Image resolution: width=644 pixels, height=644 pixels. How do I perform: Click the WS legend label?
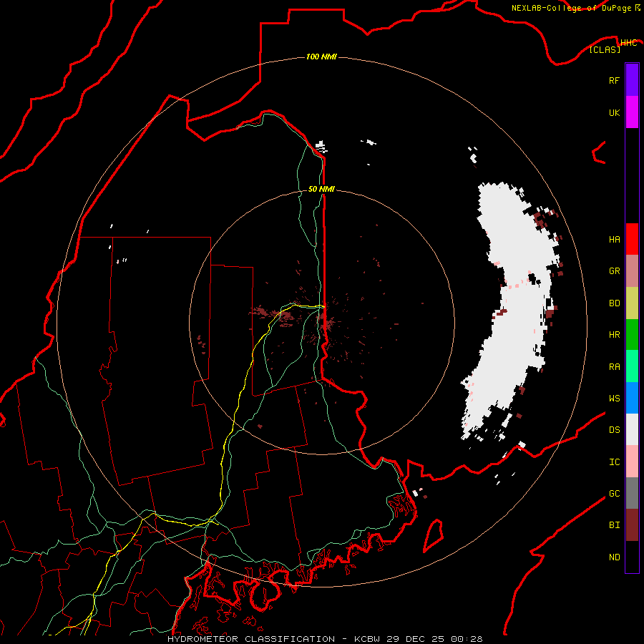[x=614, y=398]
